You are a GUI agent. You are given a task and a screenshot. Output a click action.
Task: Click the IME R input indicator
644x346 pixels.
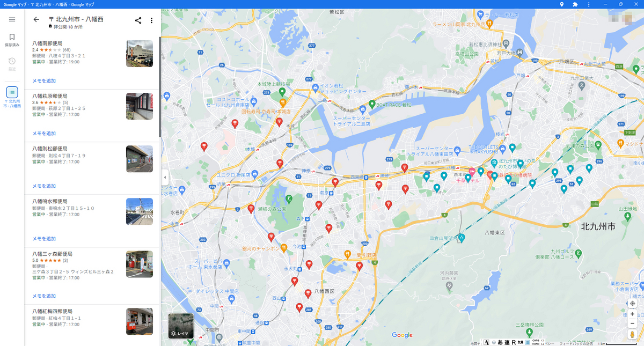pos(514,342)
